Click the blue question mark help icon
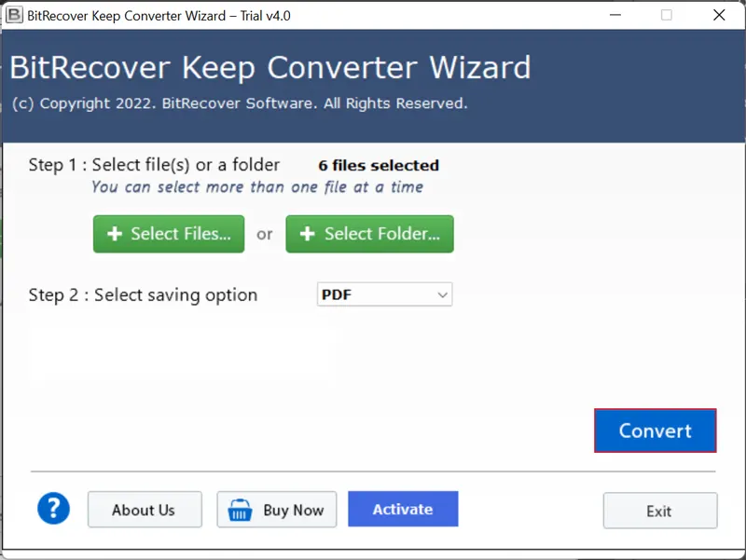Image resolution: width=746 pixels, height=560 pixels. tap(54, 509)
